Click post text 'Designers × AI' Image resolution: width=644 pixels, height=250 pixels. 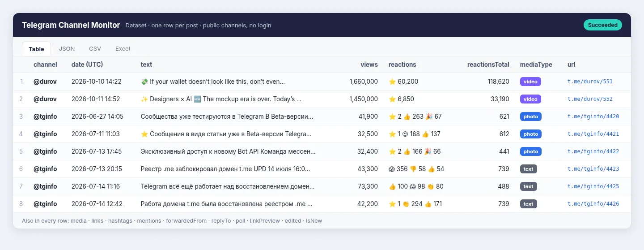click(221, 99)
